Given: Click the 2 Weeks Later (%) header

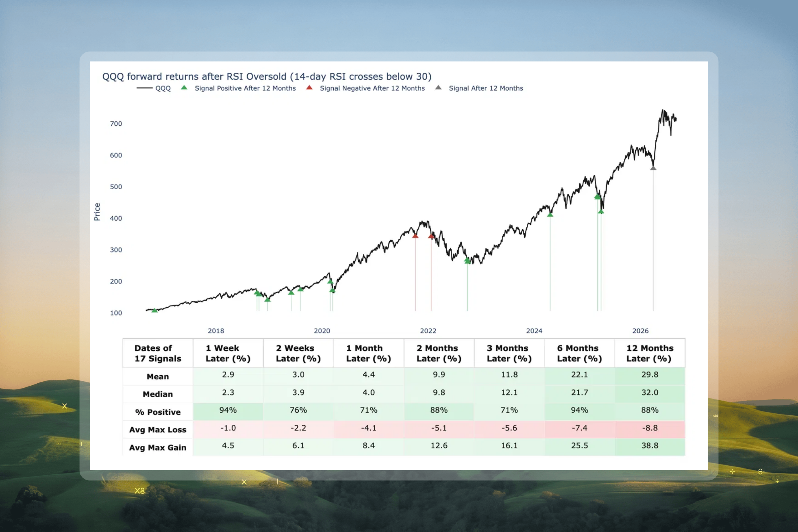Looking at the screenshot, I should click(x=298, y=353).
